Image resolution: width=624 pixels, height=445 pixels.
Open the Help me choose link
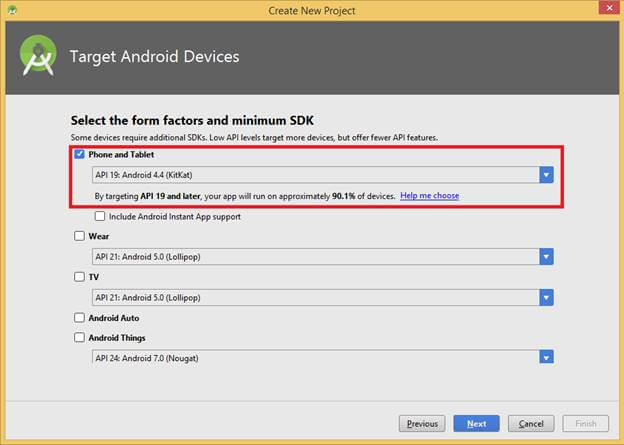[429, 196]
